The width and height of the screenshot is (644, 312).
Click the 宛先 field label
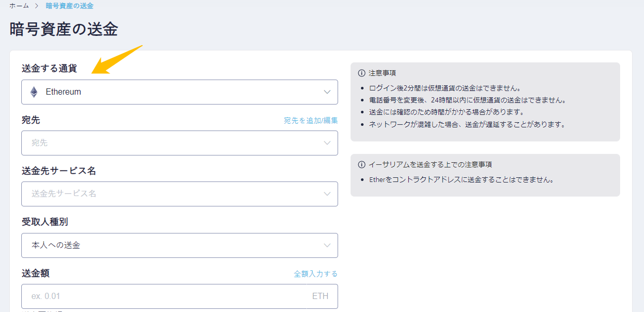pos(31,120)
